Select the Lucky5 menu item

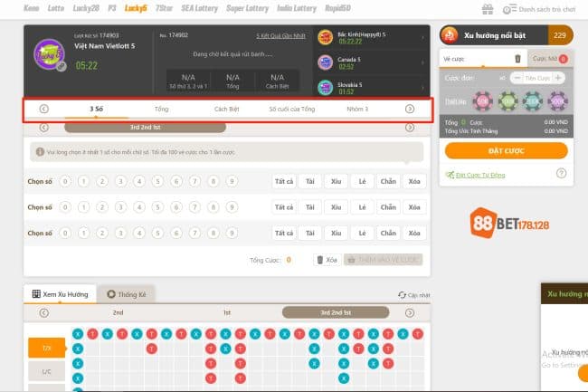(x=136, y=8)
